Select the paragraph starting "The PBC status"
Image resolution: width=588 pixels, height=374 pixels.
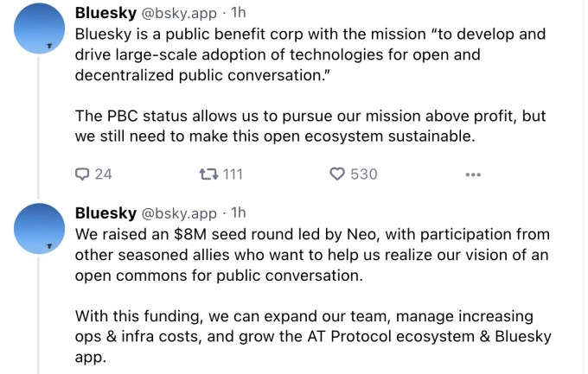[310, 126]
